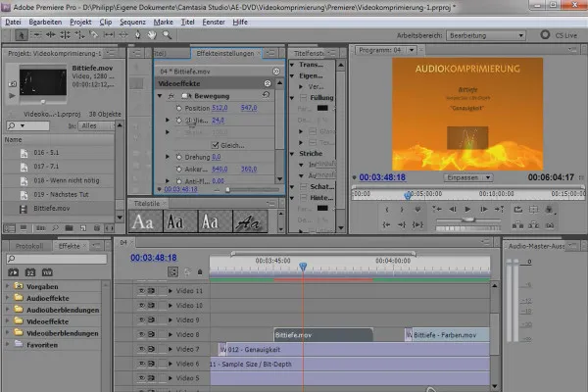Hide Video 10 track eye icon
Screen dimensions: 588x392
[x=141, y=306]
